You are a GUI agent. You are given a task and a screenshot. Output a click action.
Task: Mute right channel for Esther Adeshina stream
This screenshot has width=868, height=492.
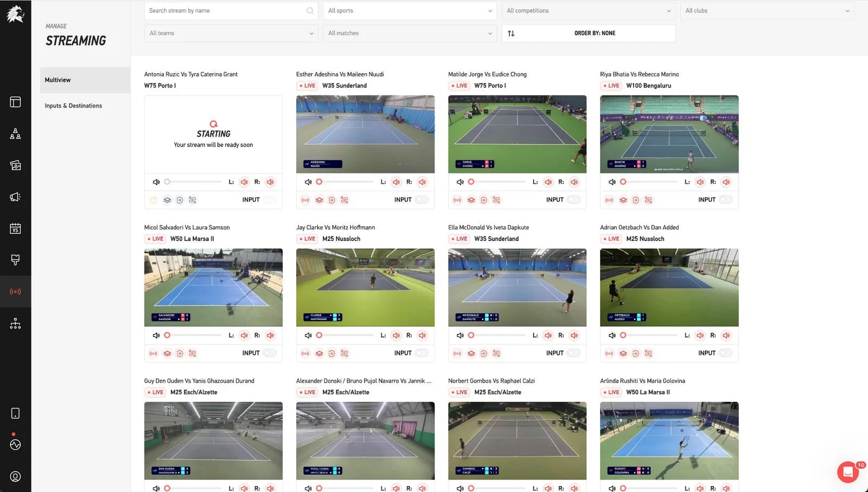click(x=422, y=182)
